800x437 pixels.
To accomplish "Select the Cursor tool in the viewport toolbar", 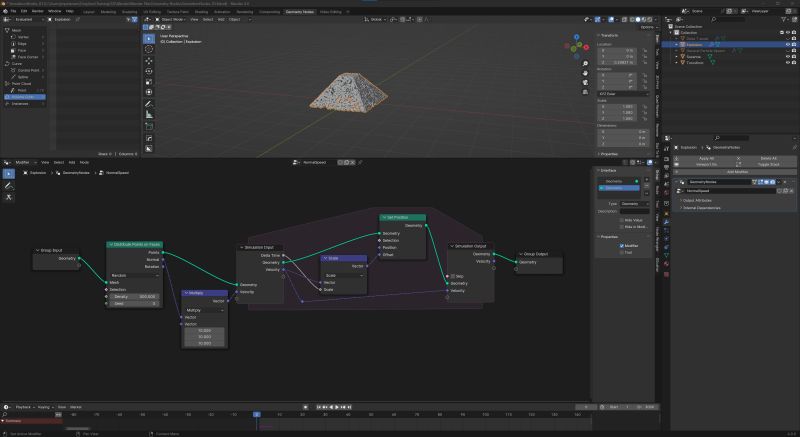I will [x=148, y=49].
